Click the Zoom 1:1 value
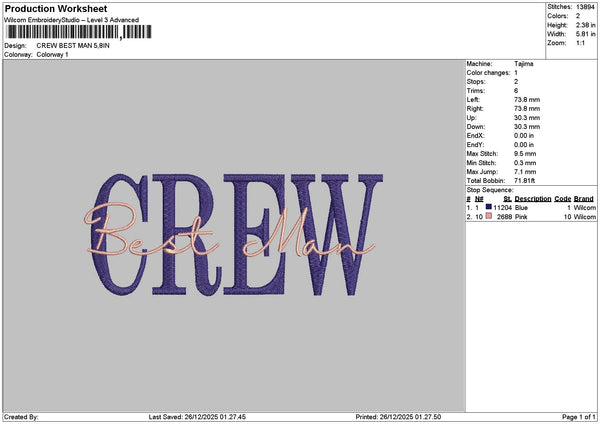The height and width of the screenshot is (424, 600). tap(580, 43)
